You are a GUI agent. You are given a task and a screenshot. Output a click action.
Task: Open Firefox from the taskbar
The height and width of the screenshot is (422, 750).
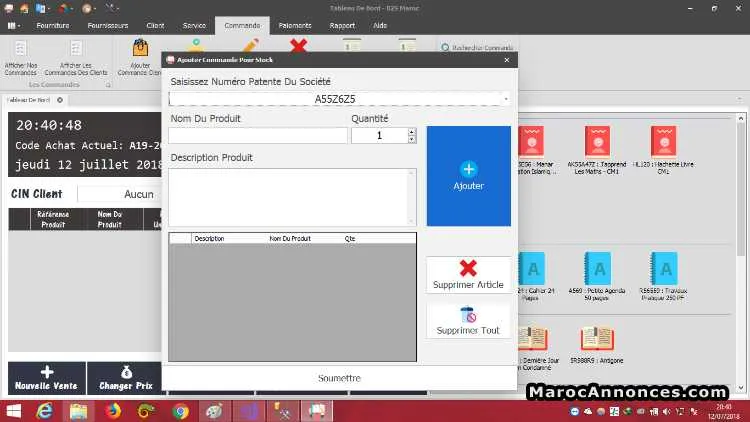113,411
